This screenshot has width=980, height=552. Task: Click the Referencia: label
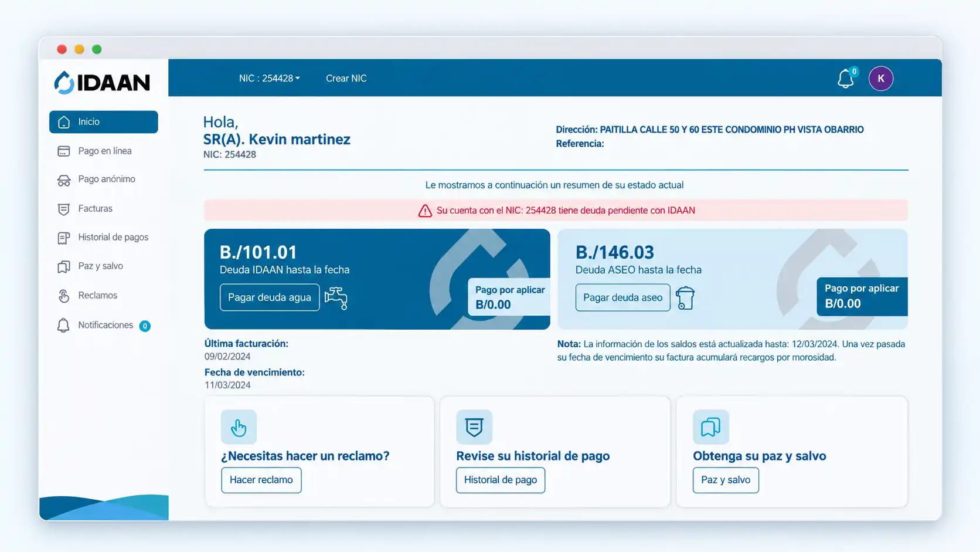pyautogui.click(x=580, y=144)
